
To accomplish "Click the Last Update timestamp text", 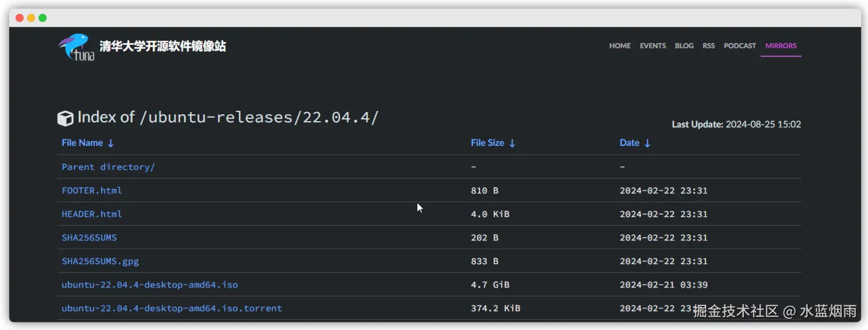I will click(x=737, y=125).
